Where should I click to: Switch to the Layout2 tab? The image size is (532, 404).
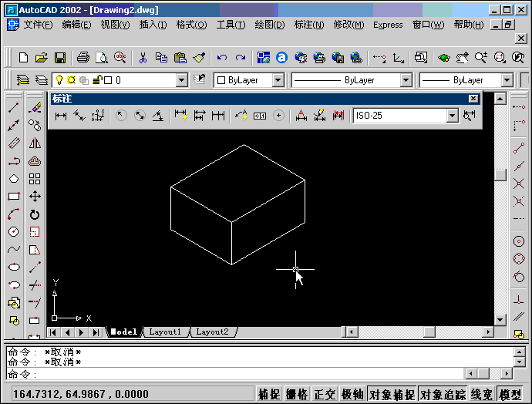[x=212, y=332]
